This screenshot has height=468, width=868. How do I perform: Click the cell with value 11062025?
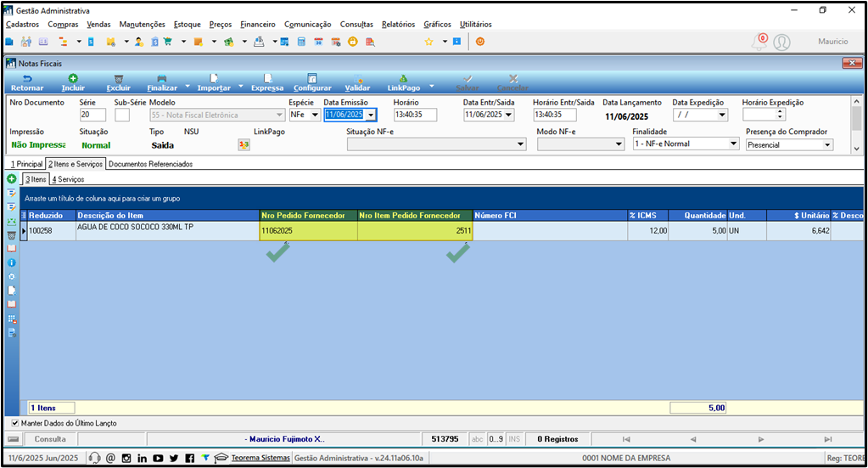[308, 231]
